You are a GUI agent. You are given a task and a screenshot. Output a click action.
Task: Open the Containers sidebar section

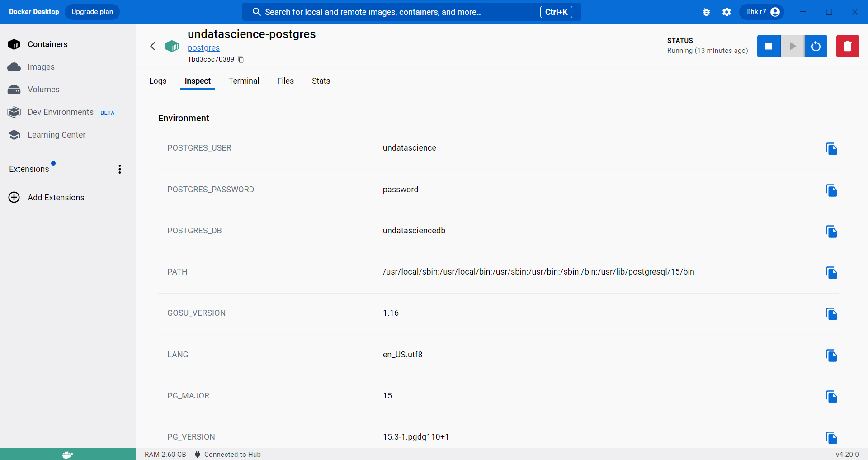pyautogui.click(x=38, y=44)
